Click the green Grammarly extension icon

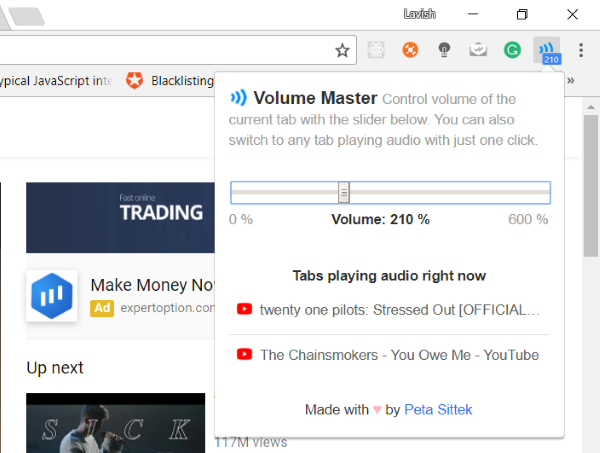tap(512, 50)
